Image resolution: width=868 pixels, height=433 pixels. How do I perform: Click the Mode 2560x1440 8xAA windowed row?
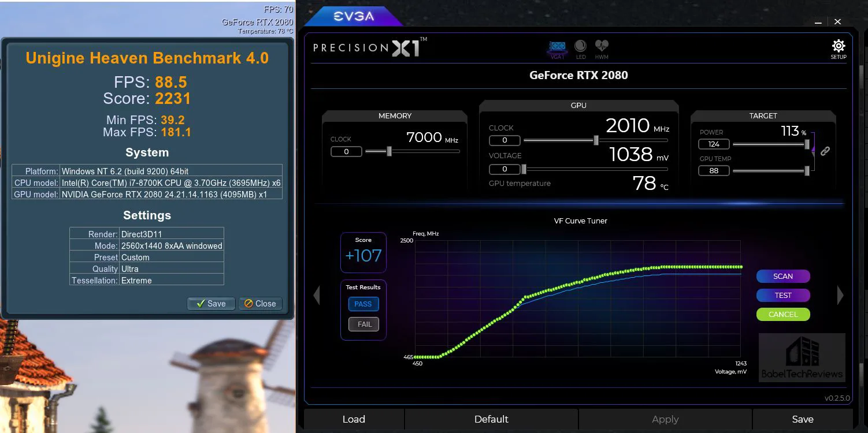coord(147,245)
